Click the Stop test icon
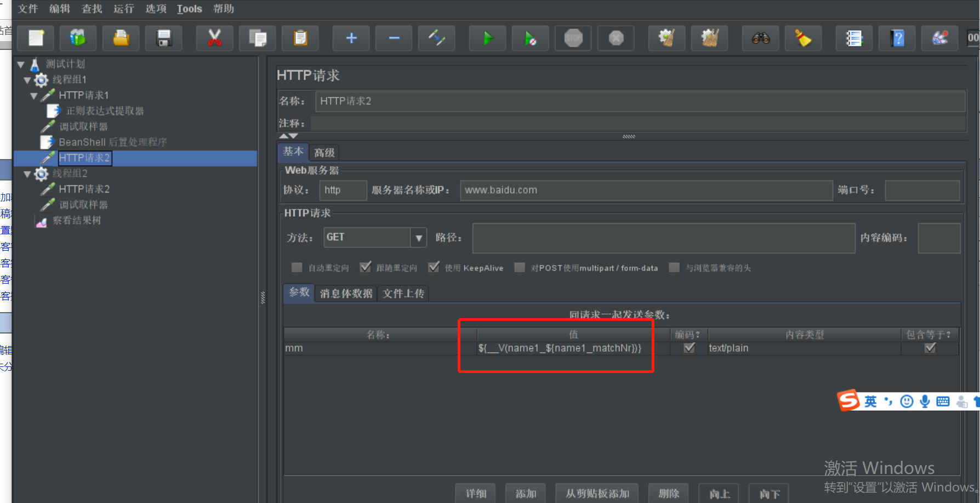Image resolution: width=980 pixels, height=503 pixels. [573, 38]
